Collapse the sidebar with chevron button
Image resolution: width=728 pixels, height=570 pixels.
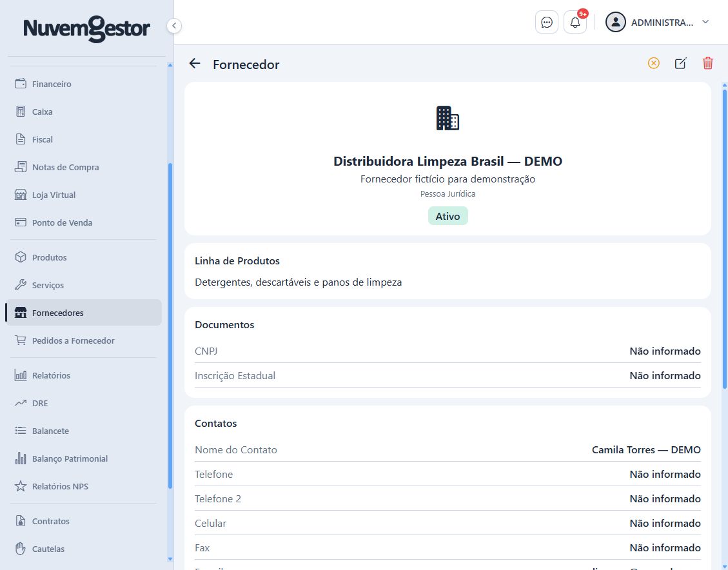(174, 26)
